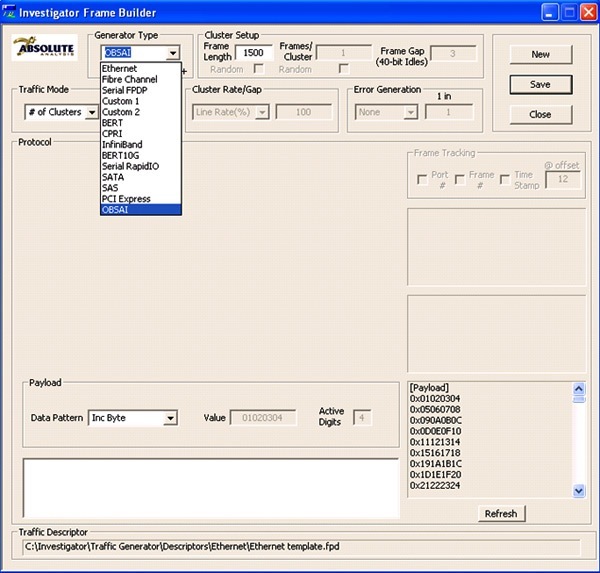Click the Frames/Cluster value field
The width and height of the screenshot is (600, 573).
point(344,53)
